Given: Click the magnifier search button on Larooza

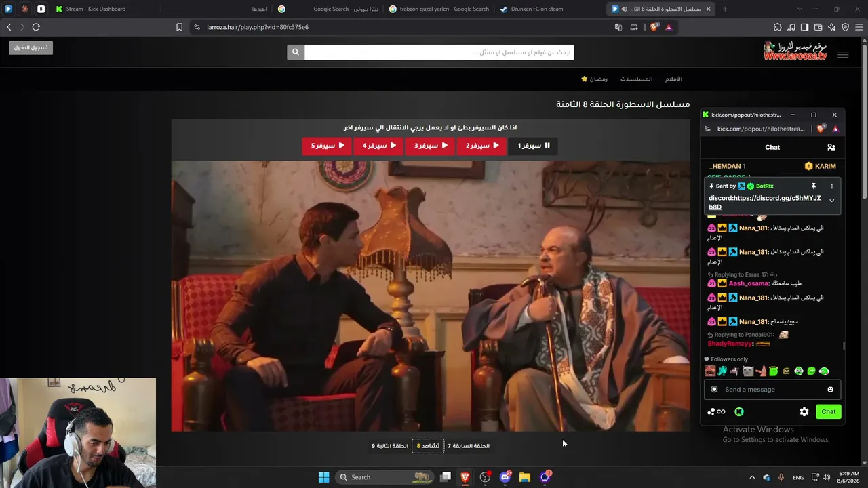Looking at the screenshot, I should pyautogui.click(x=295, y=52).
